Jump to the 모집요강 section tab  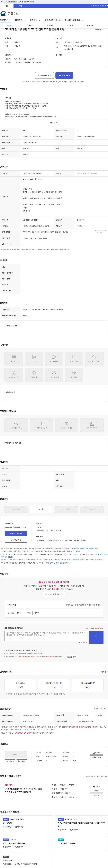tap(10, 26)
